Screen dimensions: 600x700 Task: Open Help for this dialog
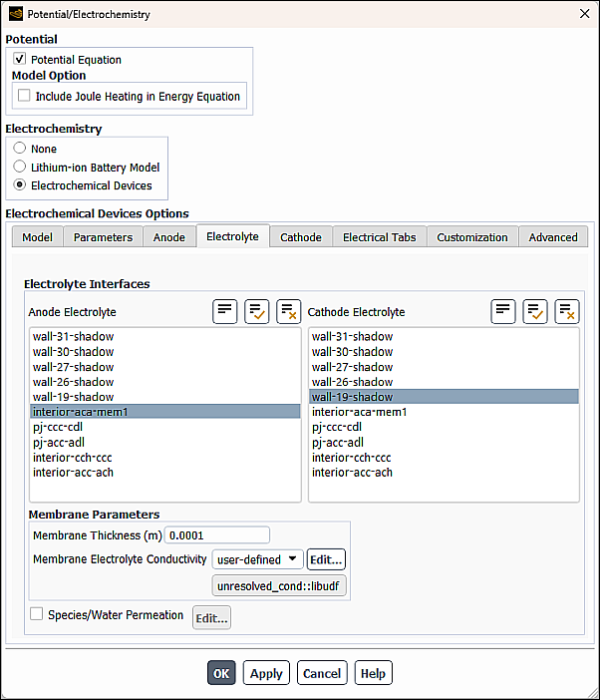point(373,673)
